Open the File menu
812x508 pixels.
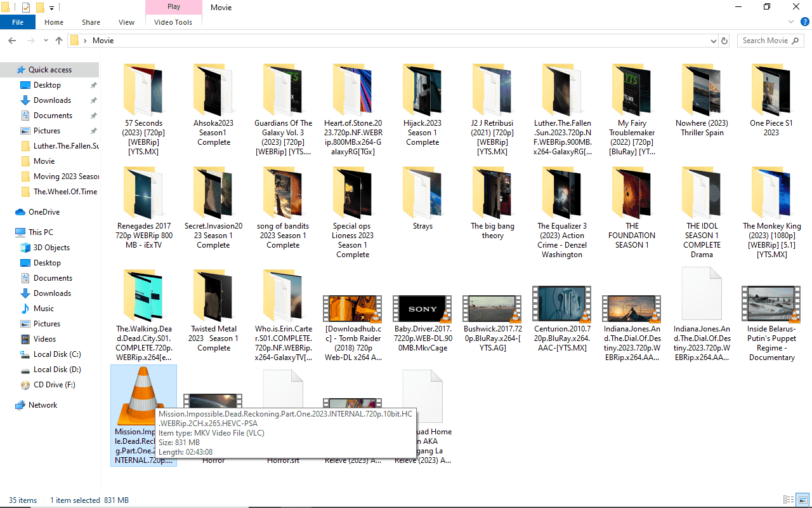pyautogui.click(x=18, y=22)
